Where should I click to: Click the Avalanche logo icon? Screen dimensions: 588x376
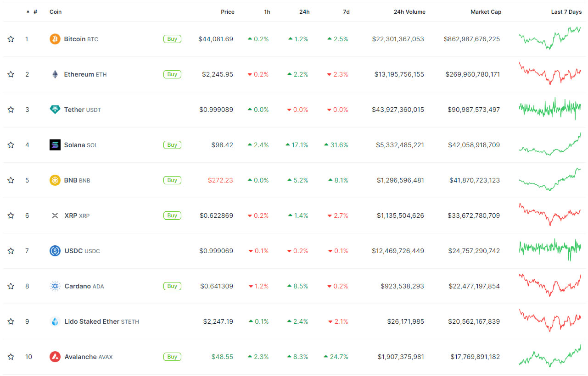[x=55, y=357]
